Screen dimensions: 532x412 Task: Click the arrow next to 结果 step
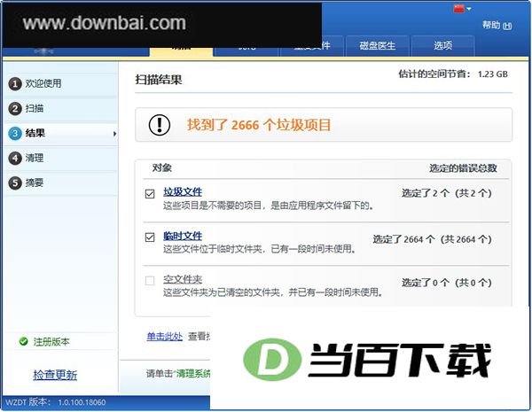point(114,134)
